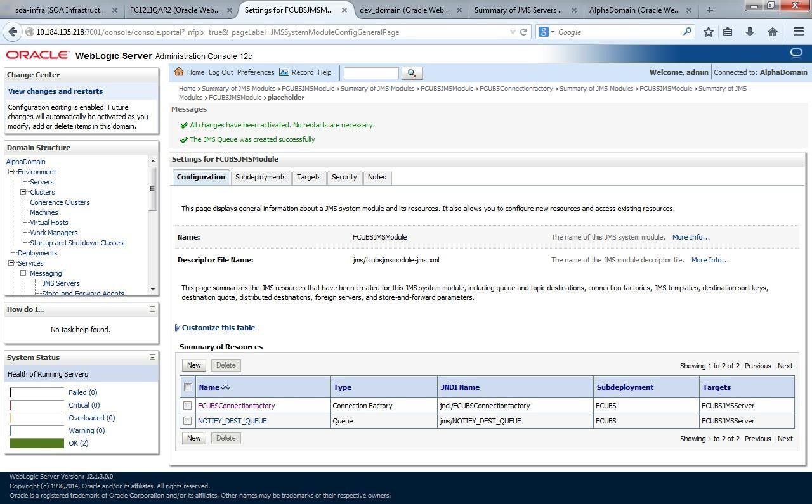Open the Preferences link
Image resolution: width=812 pixels, height=504 pixels.
coord(256,72)
